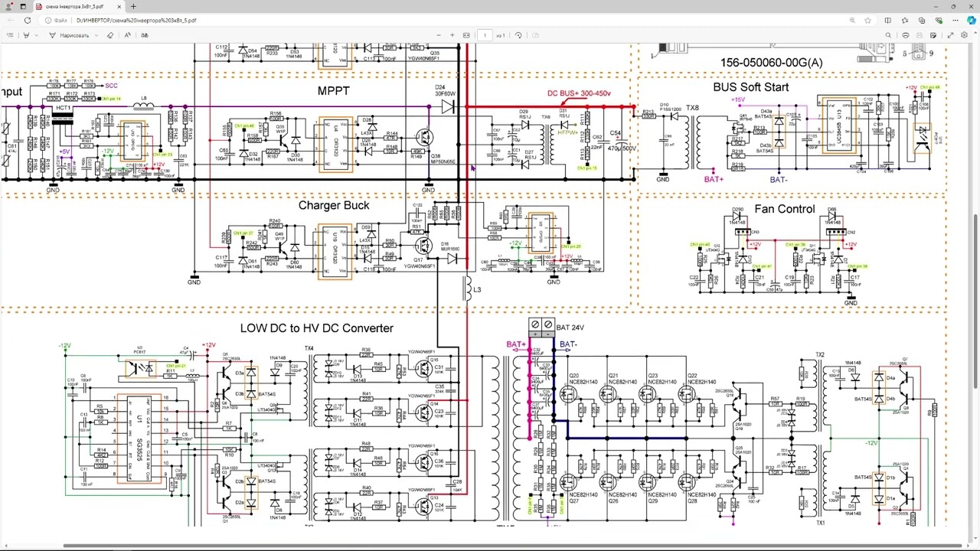Switch to схема інвертора 3кВт_5.pdf tab
This screenshot has width=980, height=551.
pos(75,6)
